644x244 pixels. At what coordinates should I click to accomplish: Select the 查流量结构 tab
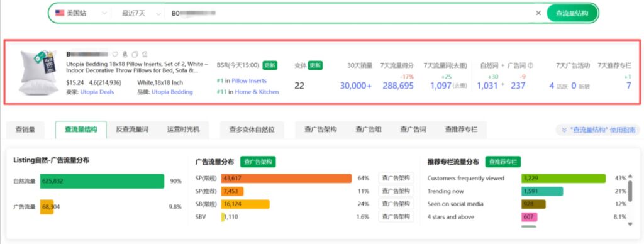pos(81,130)
